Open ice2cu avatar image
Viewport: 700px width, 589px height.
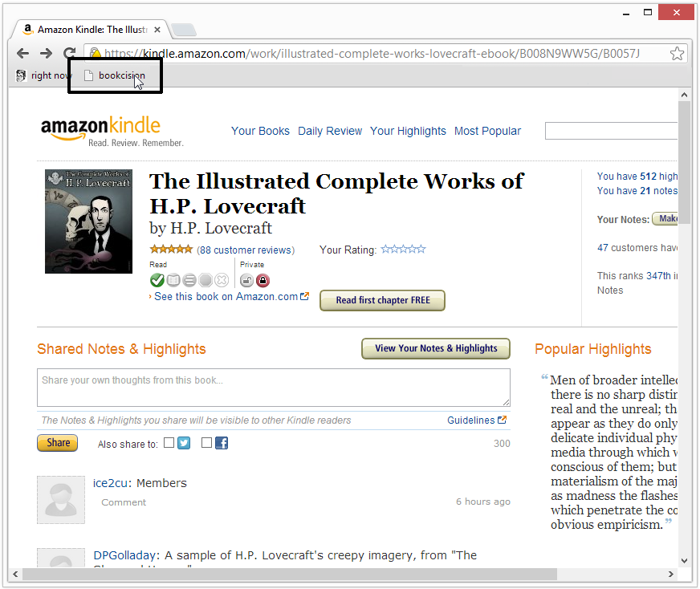pos(61,500)
